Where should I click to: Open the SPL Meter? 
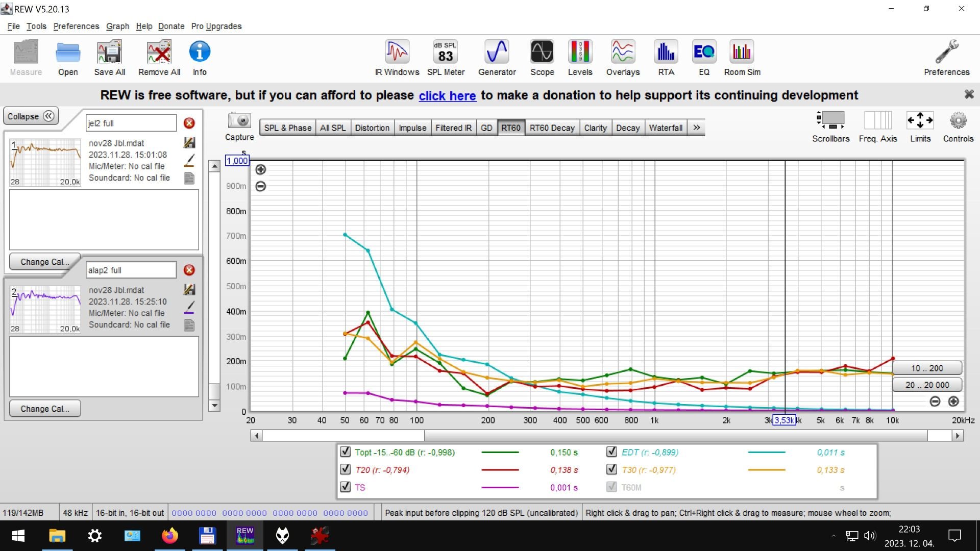(x=446, y=58)
